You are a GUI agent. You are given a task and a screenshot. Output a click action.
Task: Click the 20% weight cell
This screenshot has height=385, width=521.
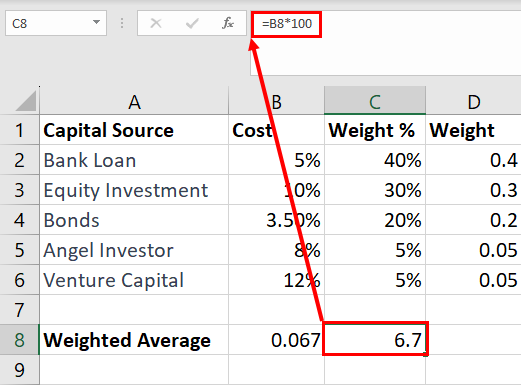point(375,220)
